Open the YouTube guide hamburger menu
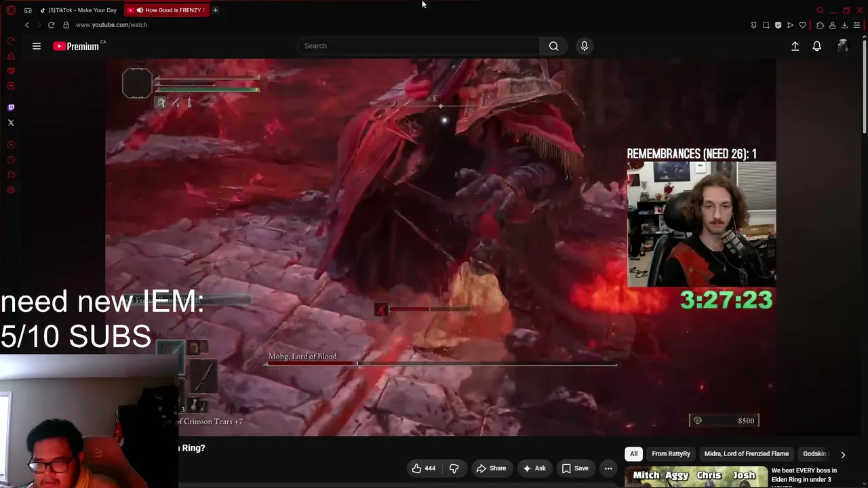The height and width of the screenshot is (488, 868). click(x=37, y=46)
